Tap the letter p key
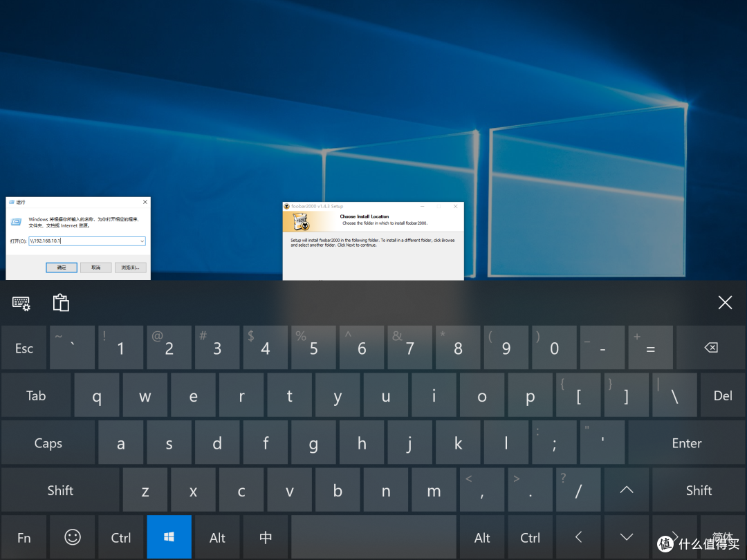747x560 pixels. (531, 395)
